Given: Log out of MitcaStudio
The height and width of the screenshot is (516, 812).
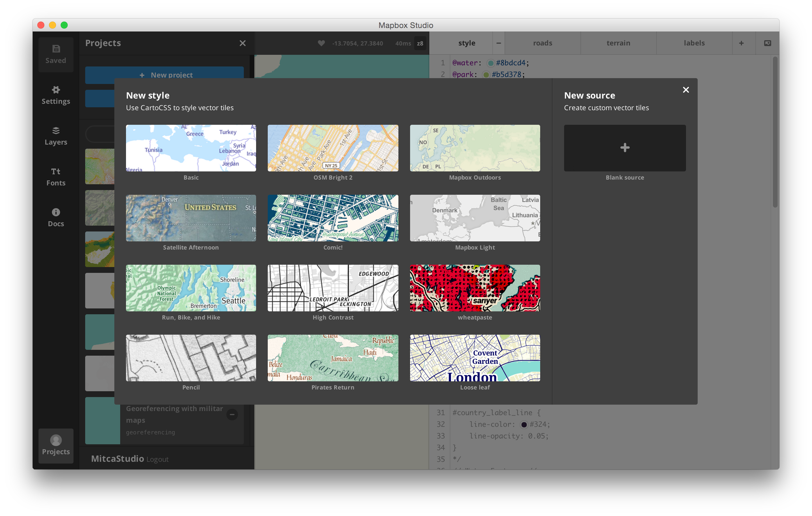Looking at the screenshot, I should pyautogui.click(x=157, y=459).
